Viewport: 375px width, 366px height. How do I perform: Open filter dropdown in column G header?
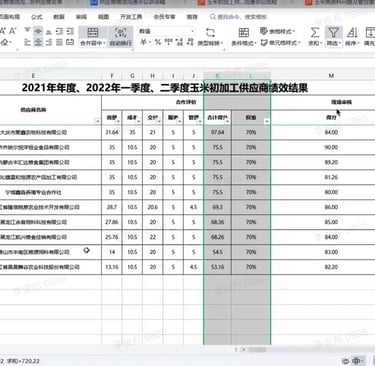[139, 121]
